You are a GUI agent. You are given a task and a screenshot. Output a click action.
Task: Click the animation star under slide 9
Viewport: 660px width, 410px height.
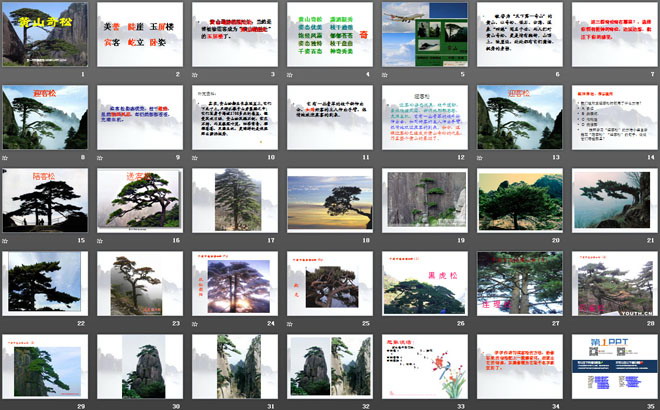[x=101, y=157]
